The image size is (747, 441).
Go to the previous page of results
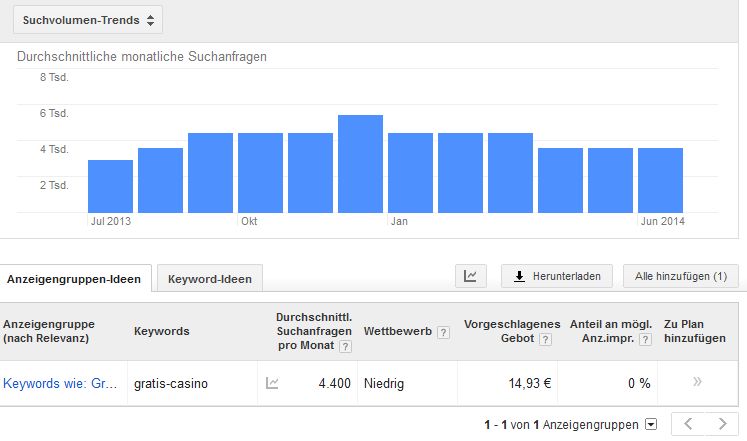[x=688, y=424]
